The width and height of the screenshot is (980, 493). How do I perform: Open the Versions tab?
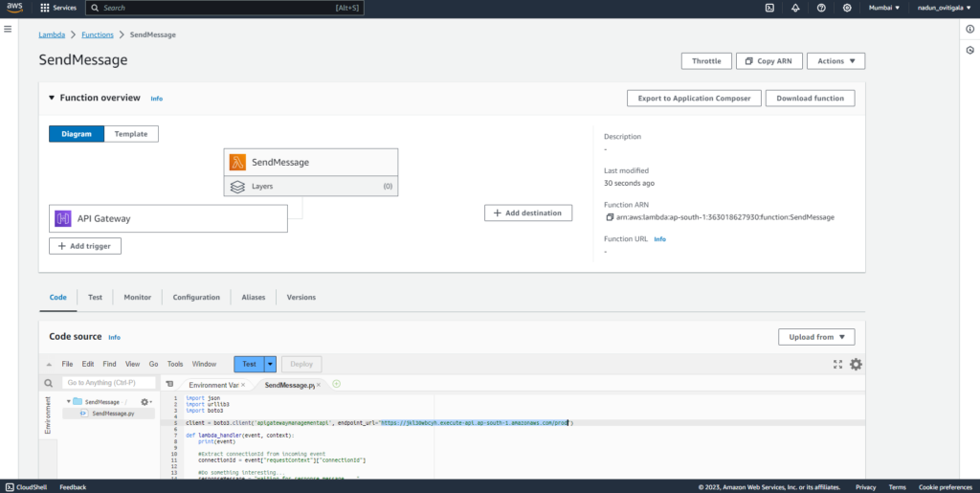pos(301,298)
